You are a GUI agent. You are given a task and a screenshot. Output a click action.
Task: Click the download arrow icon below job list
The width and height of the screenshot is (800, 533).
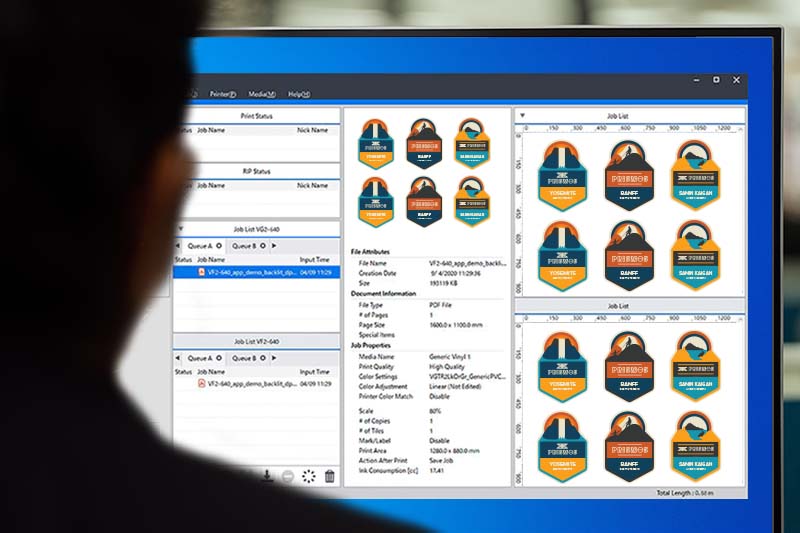click(x=267, y=477)
